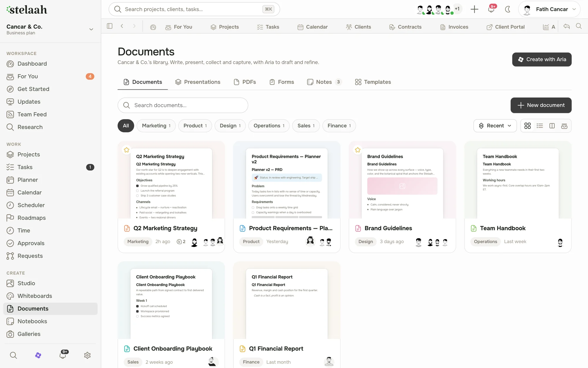Filter documents by Sales chip

click(306, 126)
